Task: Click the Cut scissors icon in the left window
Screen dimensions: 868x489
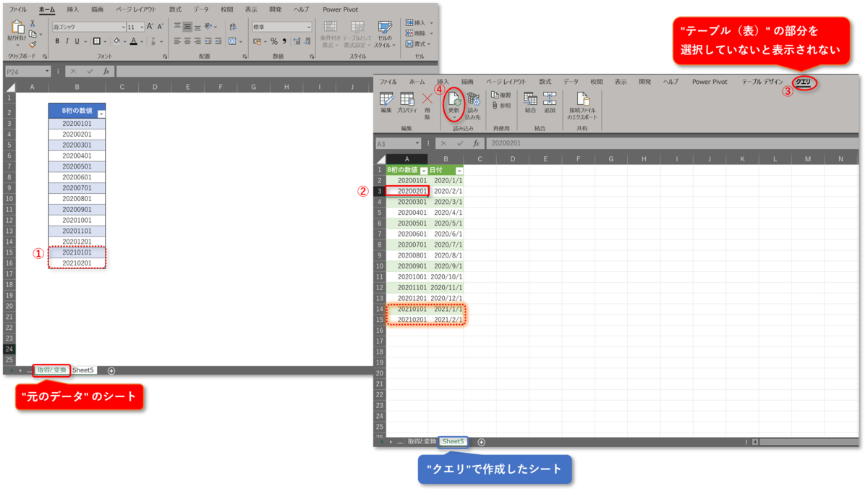Action: tap(33, 24)
